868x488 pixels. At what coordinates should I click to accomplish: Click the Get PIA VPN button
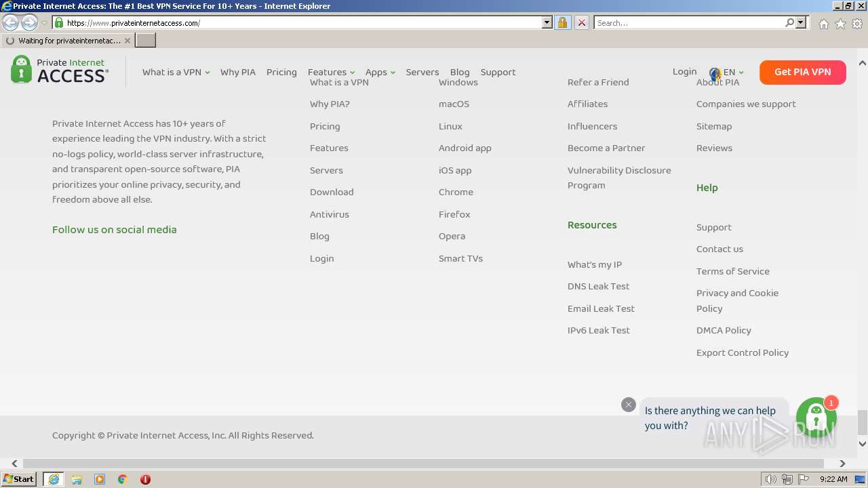[802, 72]
